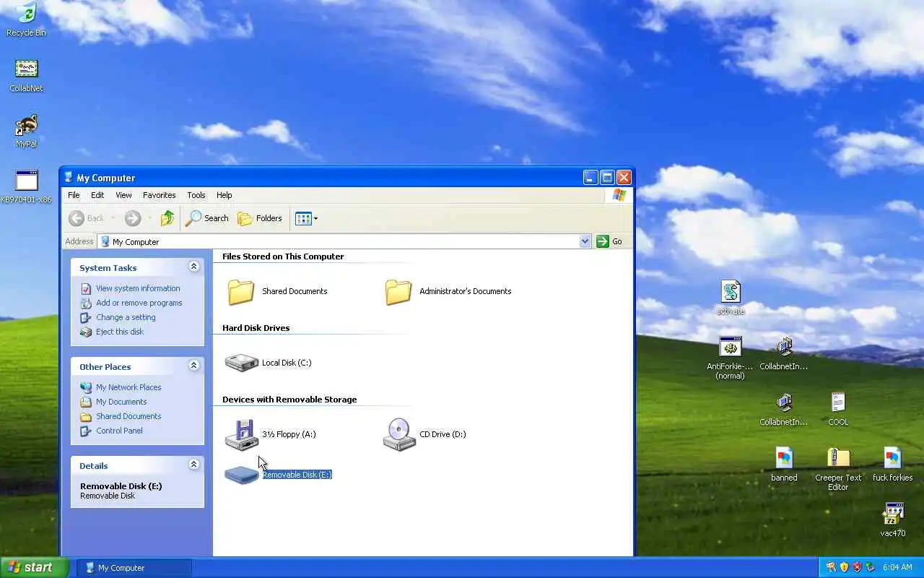
Task: Click the yellow security shield tray icon
Action: click(844, 567)
